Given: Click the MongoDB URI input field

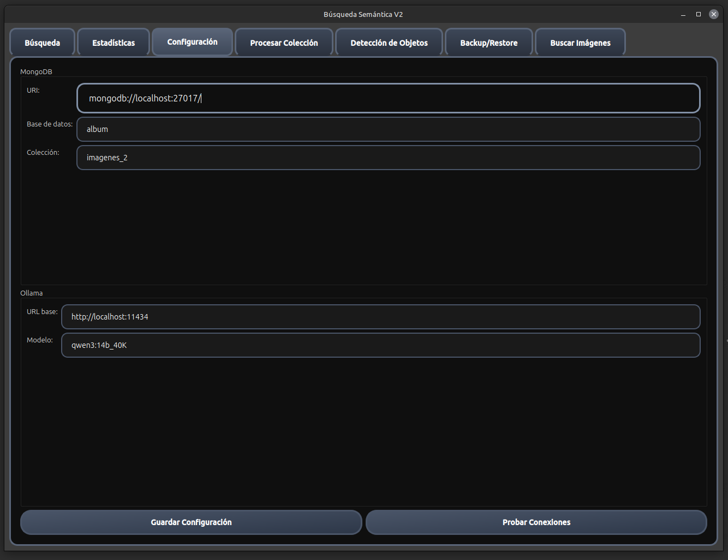Looking at the screenshot, I should point(388,98).
